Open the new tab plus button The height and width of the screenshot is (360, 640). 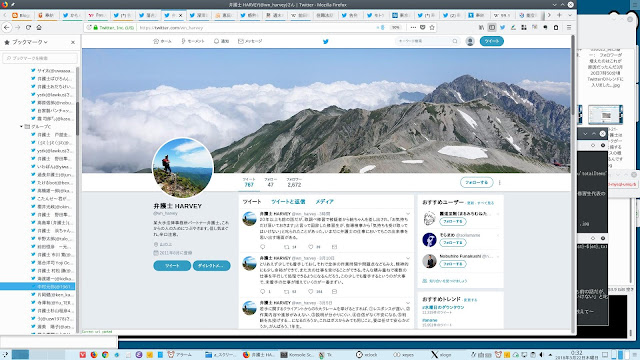point(559,15)
